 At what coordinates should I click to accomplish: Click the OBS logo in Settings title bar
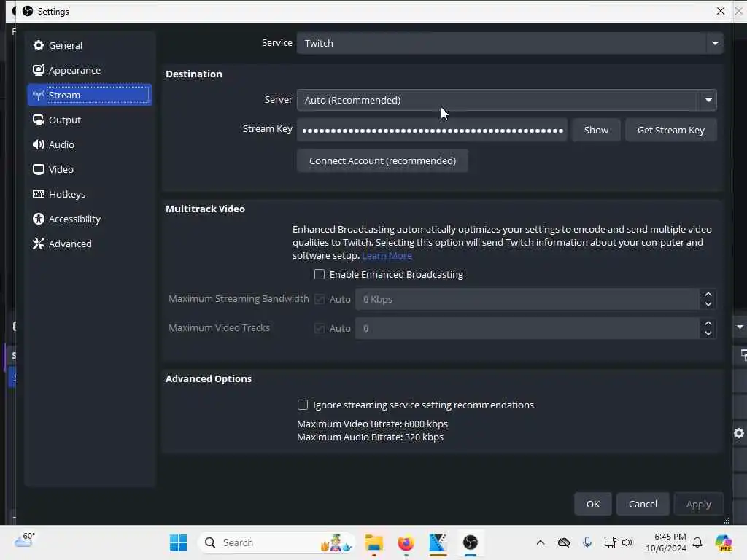pos(28,11)
